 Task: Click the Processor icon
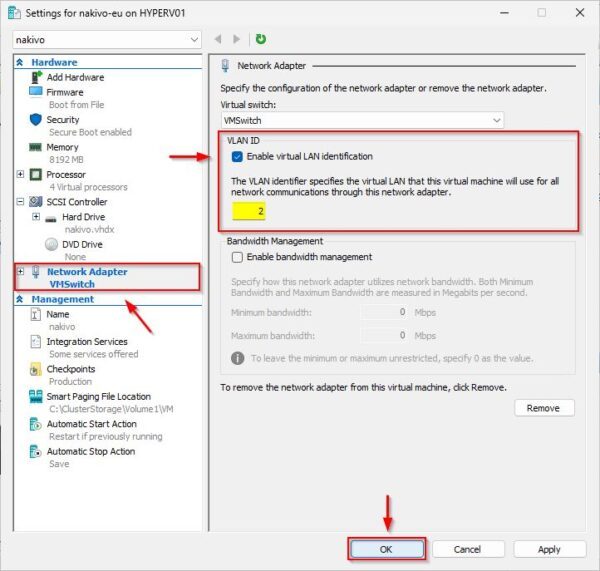point(36,175)
